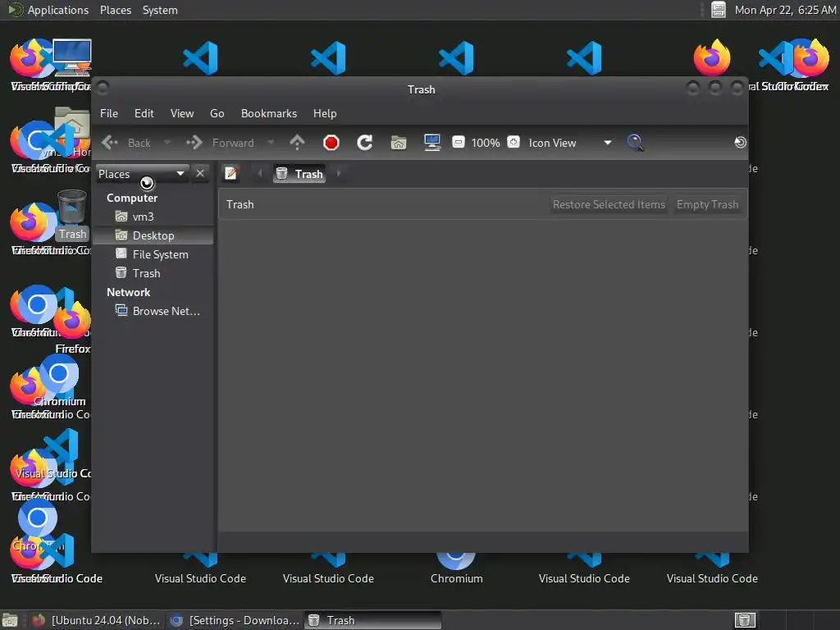Open file search with the magnifier icon
840x630 pixels.
click(635, 143)
